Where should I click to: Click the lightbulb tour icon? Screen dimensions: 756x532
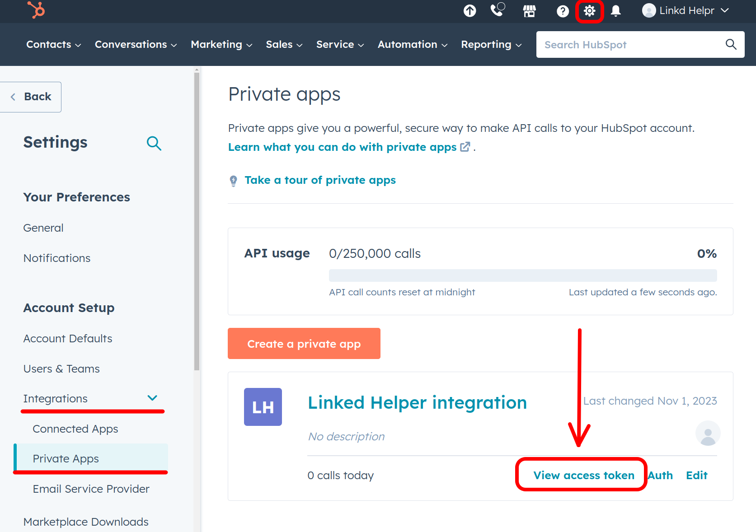(x=233, y=181)
